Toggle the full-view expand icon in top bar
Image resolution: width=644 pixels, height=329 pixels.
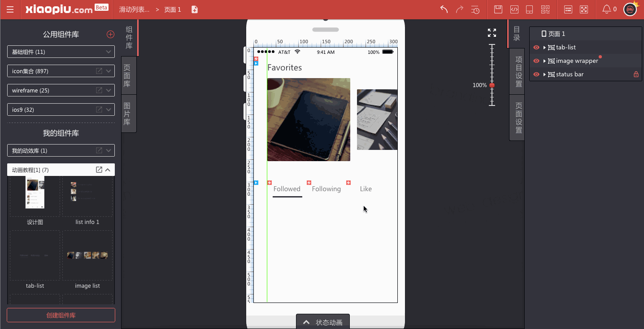pyautogui.click(x=584, y=9)
